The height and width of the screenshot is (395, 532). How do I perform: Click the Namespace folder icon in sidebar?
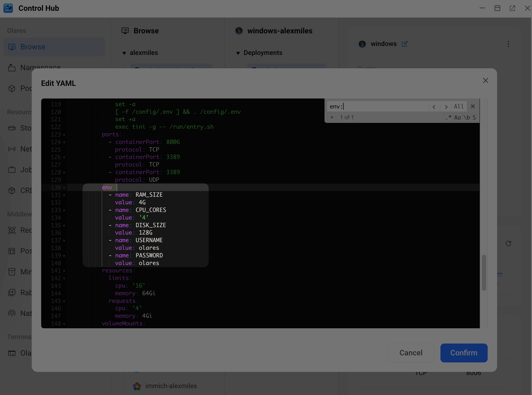pos(12,68)
